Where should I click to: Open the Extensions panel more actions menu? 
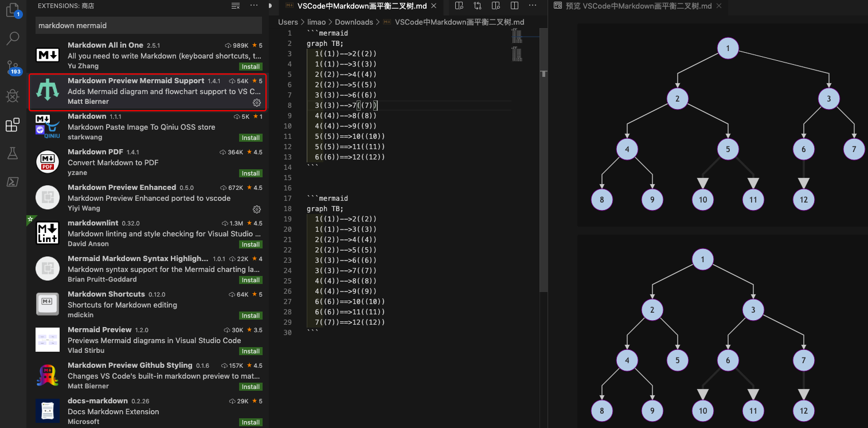254,6
